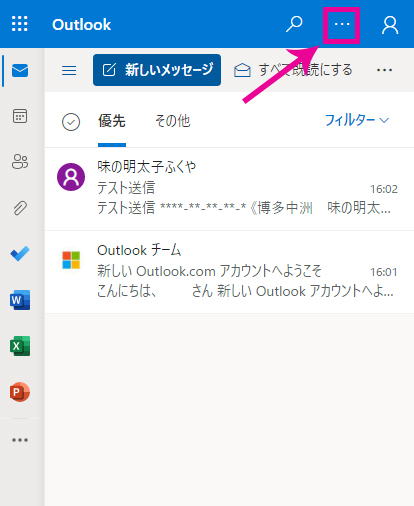Screen dimensions: 414x506
Task: Click the 味の明太子ふくや sender name
Action: pyautogui.click(x=147, y=167)
